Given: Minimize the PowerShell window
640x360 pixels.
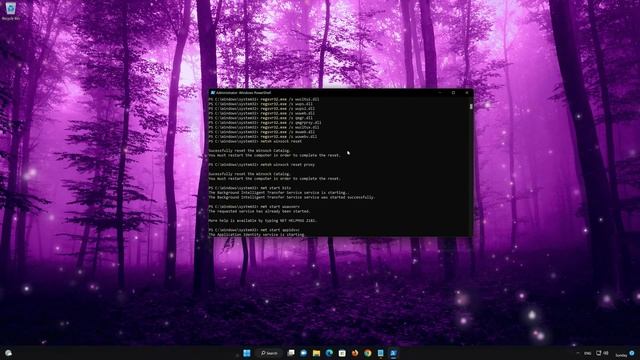Looking at the screenshot, I should tap(440, 93).
